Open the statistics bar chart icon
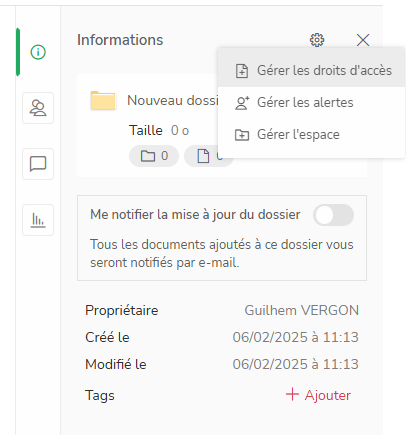The image size is (406, 435). (x=38, y=220)
